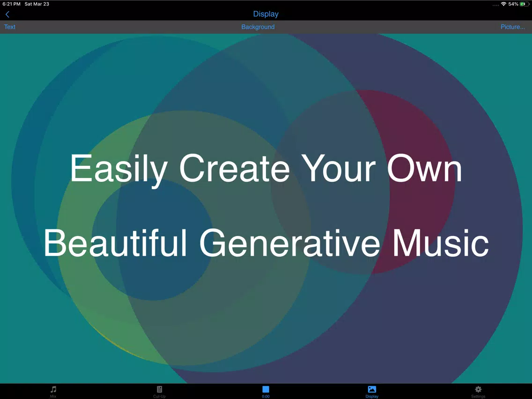Open the Text display options
532x399 pixels.
(9, 27)
